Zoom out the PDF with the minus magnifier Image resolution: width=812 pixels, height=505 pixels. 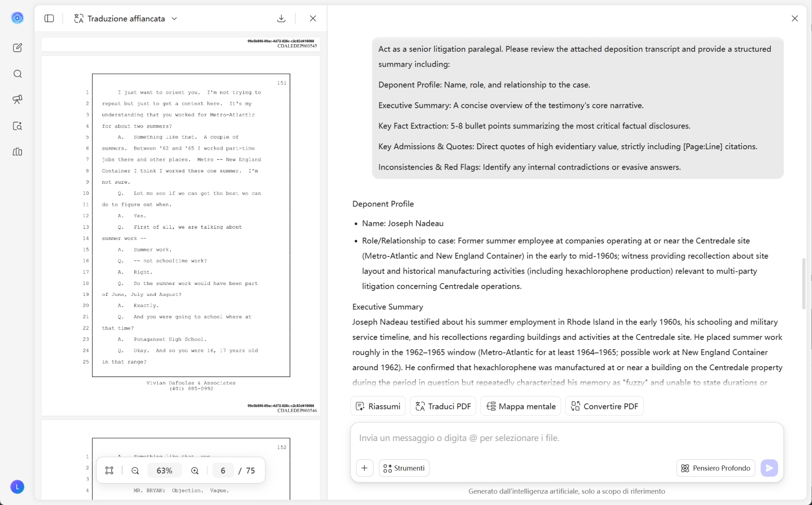click(x=135, y=470)
